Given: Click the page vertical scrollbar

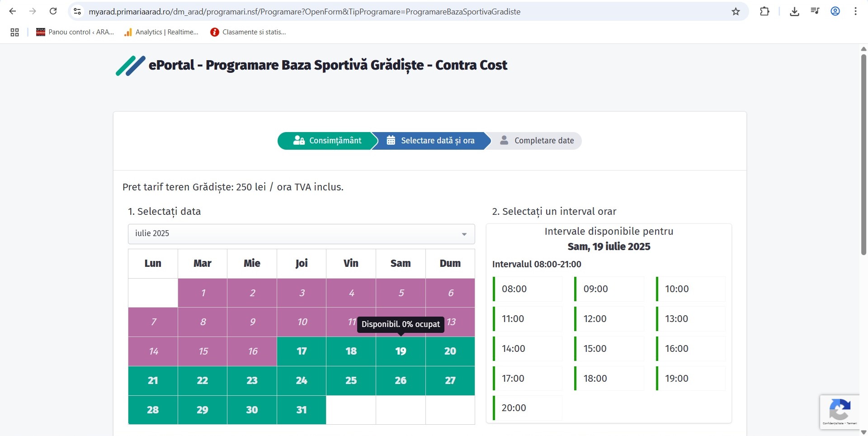Looking at the screenshot, I should pos(863,154).
